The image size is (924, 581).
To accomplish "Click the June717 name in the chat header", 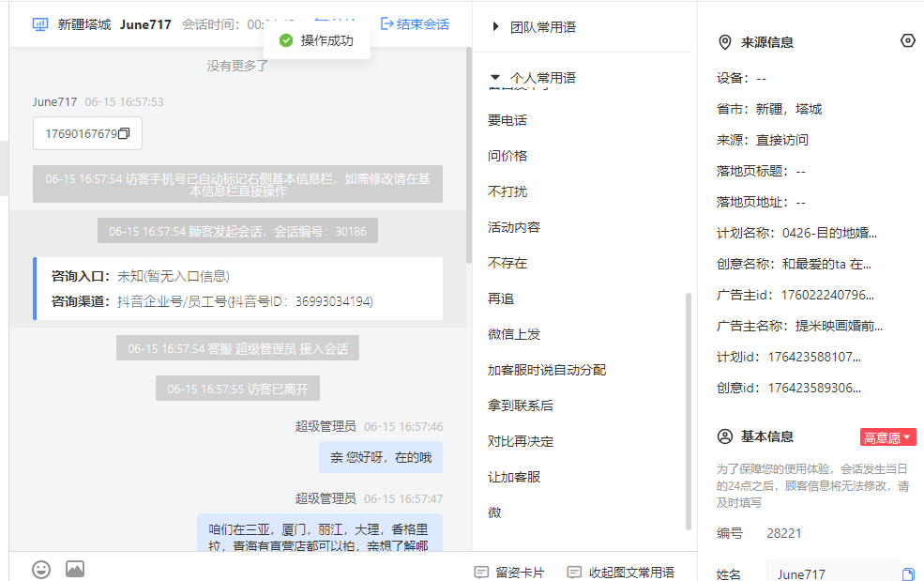I will click(145, 24).
